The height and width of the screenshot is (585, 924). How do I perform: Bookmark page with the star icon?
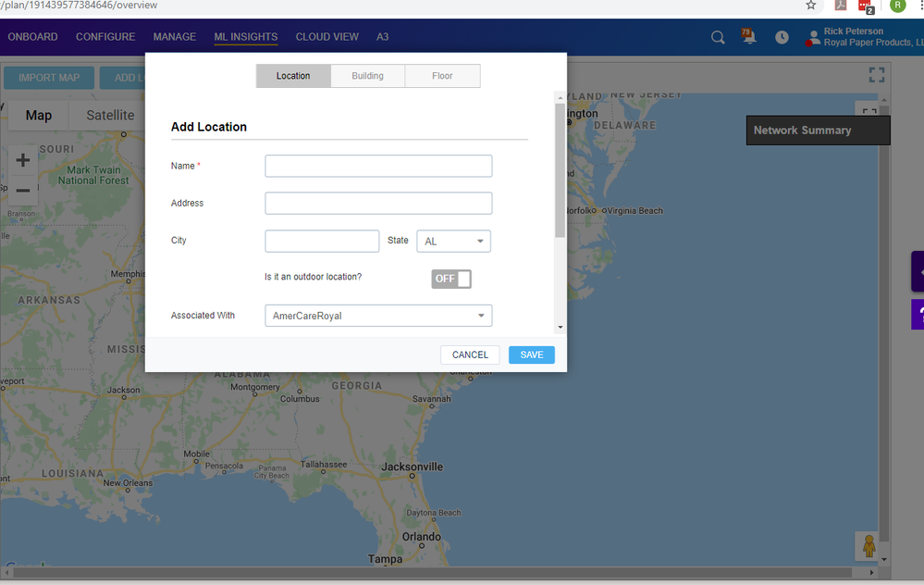[811, 6]
